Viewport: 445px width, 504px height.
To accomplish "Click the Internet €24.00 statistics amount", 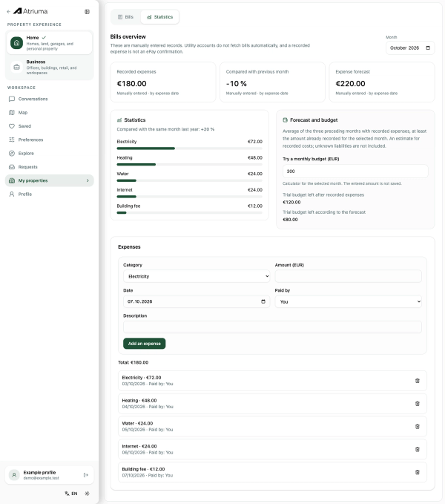I will [255, 190].
